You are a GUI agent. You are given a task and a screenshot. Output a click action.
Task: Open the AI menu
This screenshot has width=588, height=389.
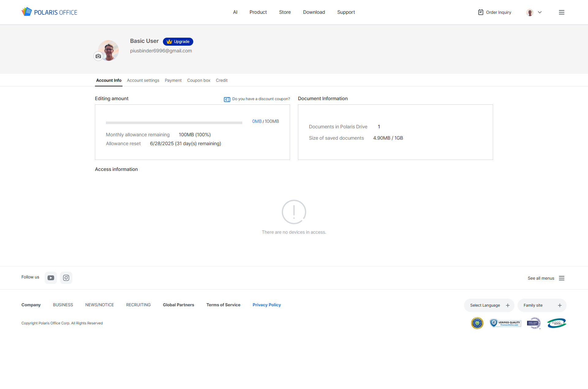click(235, 12)
